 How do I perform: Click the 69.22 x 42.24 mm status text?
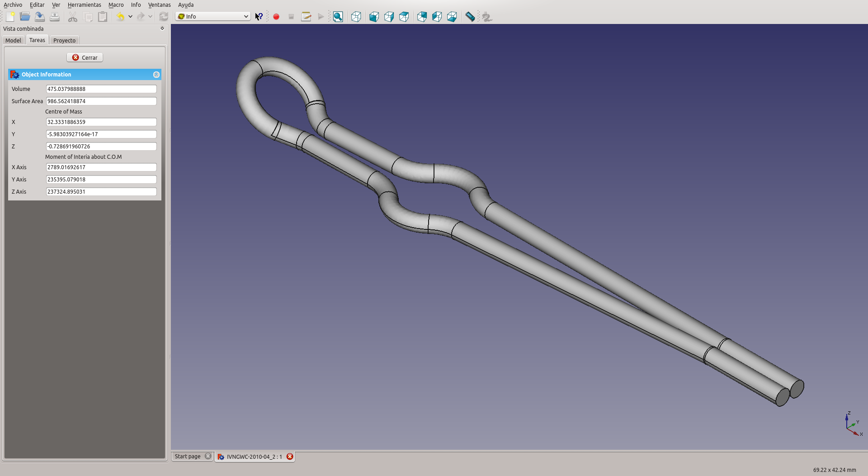click(835, 470)
